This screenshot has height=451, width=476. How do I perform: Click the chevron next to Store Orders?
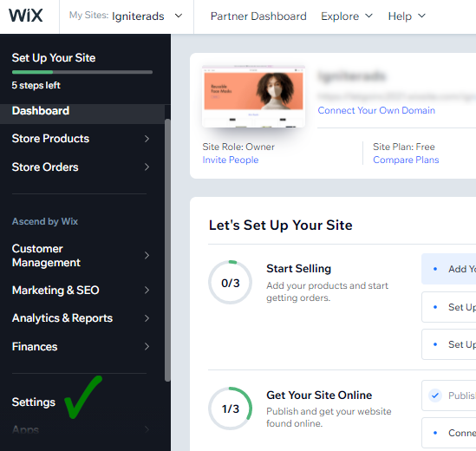click(x=147, y=167)
